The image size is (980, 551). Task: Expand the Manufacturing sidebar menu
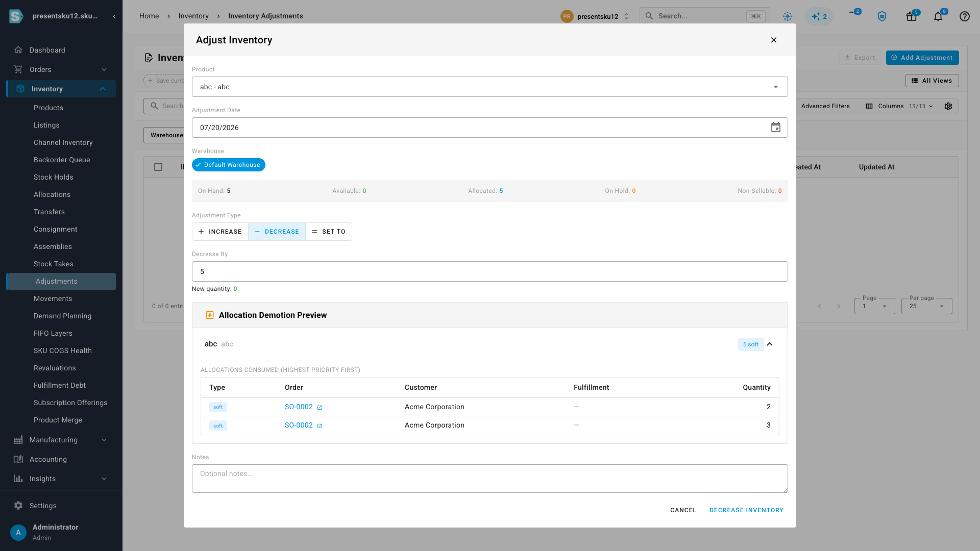click(61, 440)
